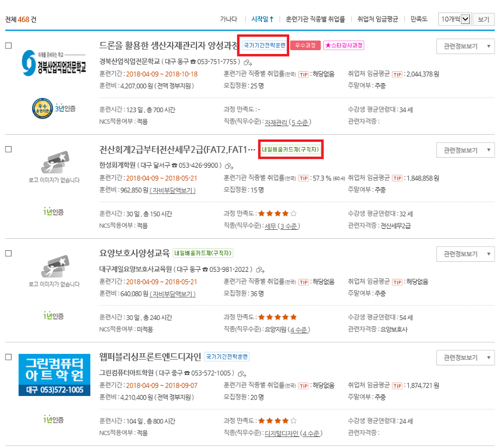The height and width of the screenshot is (448, 501).
Task: Sort by 취업처 임금평균
Action: click(x=378, y=19)
